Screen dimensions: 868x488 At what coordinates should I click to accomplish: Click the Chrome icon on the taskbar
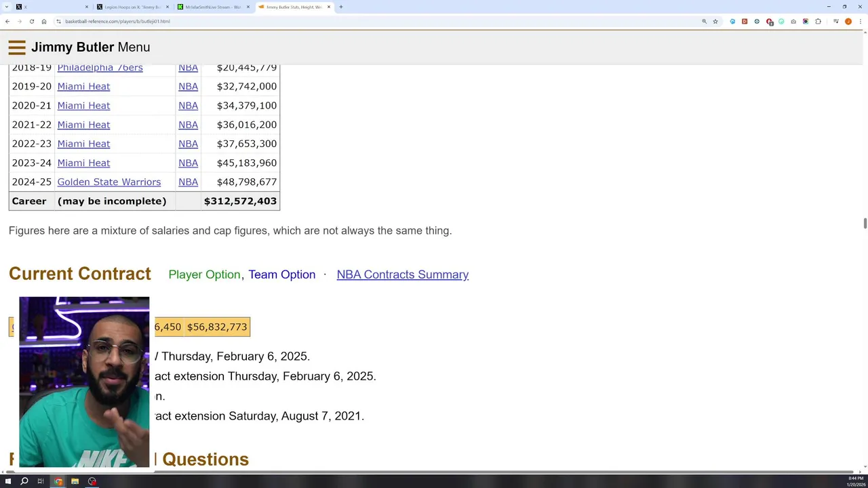pyautogui.click(x=58, y=482)
